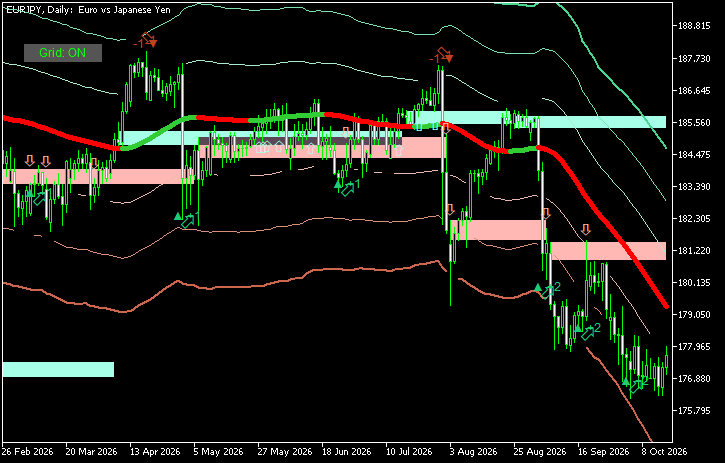Click the 25 Aug 2026 date label

[x=539, y=452]
